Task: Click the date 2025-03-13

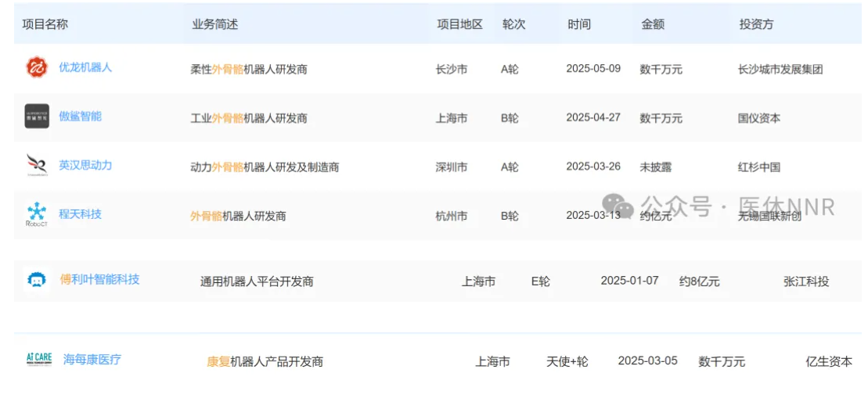Action: click(593, 215)
